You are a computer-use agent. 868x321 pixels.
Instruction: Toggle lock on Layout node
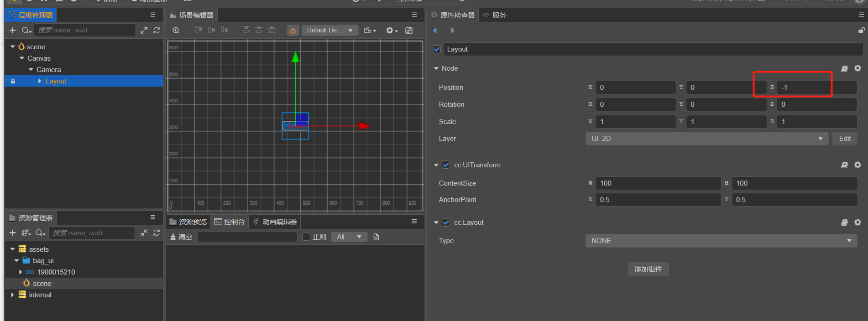[13, 81]
